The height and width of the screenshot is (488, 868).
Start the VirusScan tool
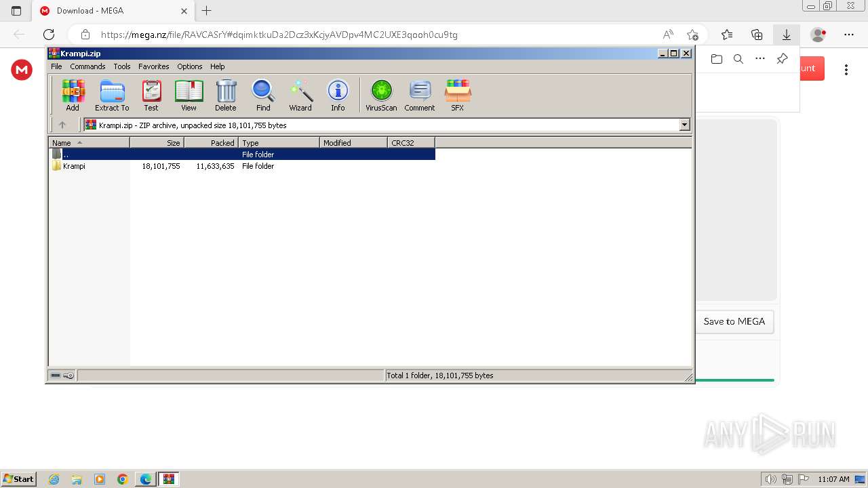click(x=381, y=95)
